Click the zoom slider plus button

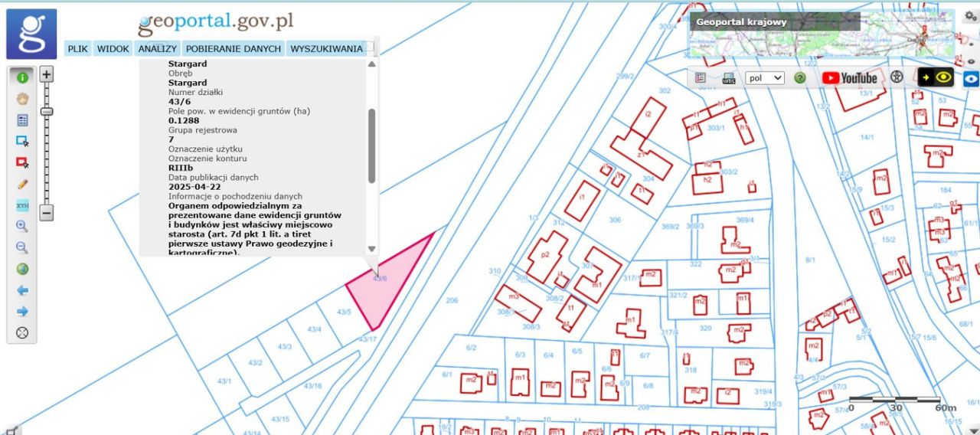(x=47, y=75)
